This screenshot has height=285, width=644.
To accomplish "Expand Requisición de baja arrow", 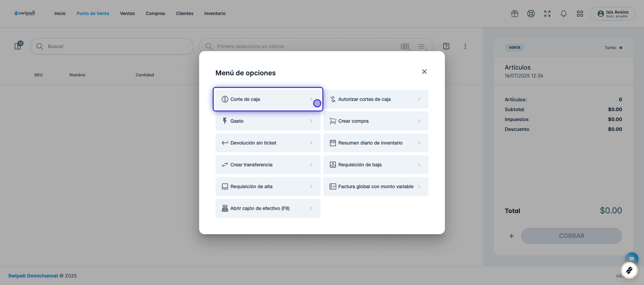I will [419, 165].
